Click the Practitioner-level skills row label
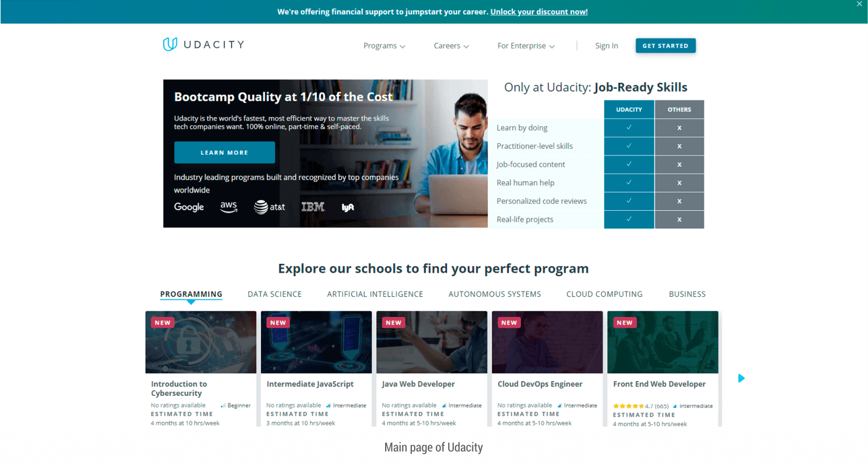Viewport: 868px width, 470px height. tap(535, 146)
